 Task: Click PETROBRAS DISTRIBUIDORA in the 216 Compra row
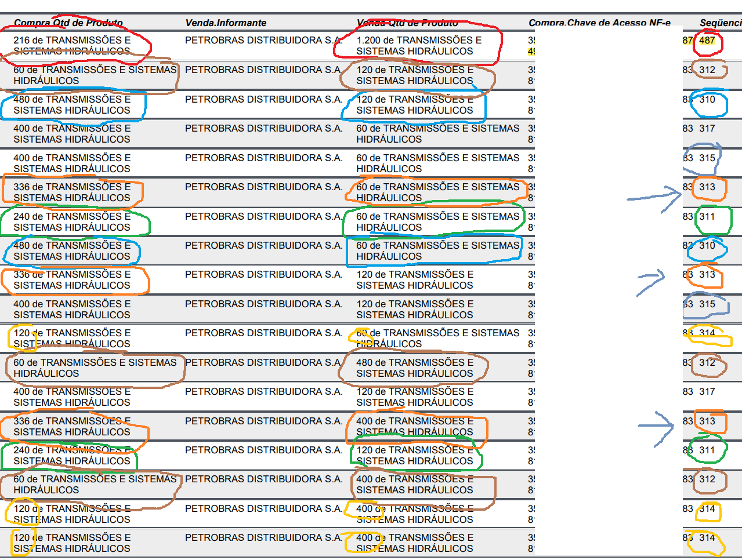(264, 40)
